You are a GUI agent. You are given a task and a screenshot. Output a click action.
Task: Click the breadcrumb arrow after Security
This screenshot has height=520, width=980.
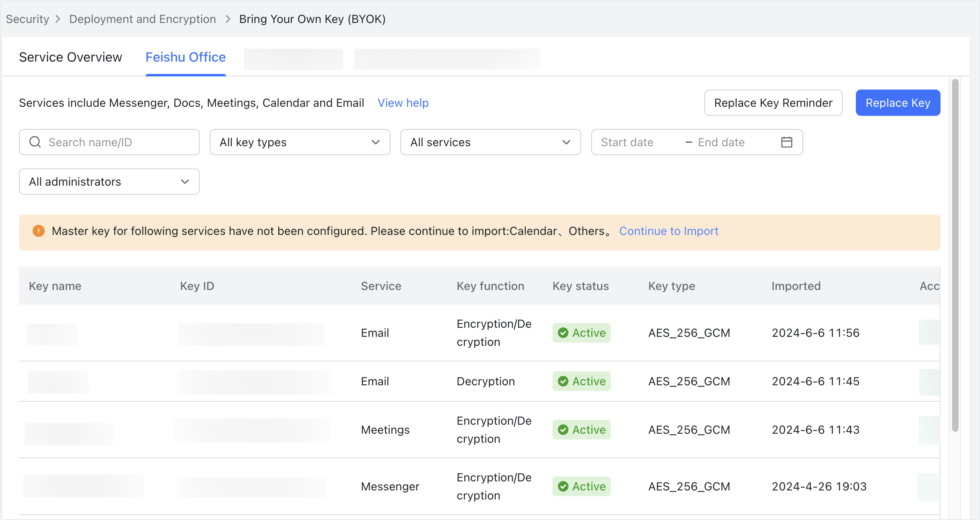click(x=58, y=19)
